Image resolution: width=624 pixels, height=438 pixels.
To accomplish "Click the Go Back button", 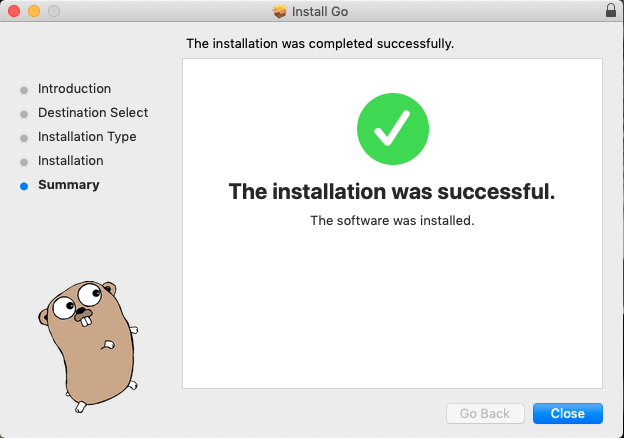I will (x=485, y=413).
